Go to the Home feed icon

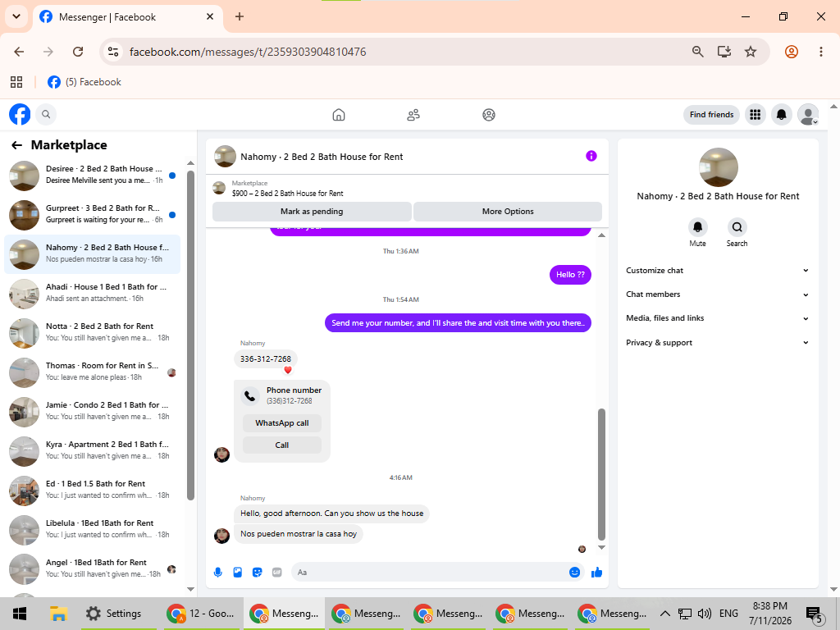339,115
